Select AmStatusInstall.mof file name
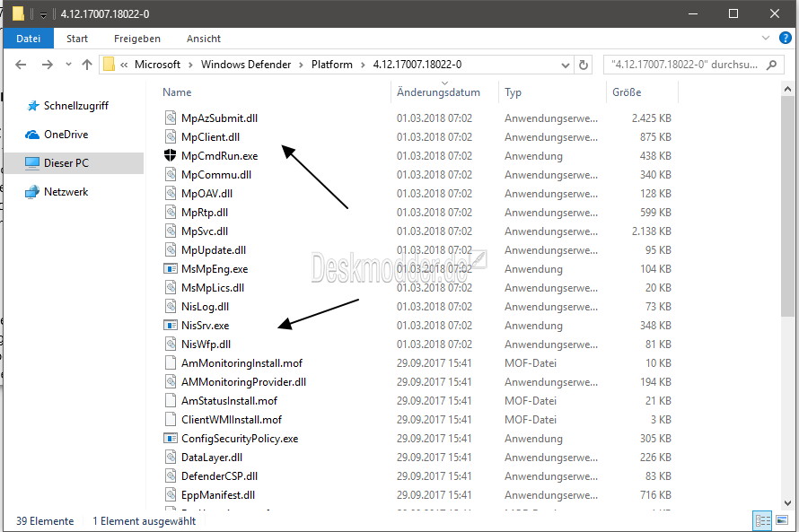 click(x=229, y=401)
